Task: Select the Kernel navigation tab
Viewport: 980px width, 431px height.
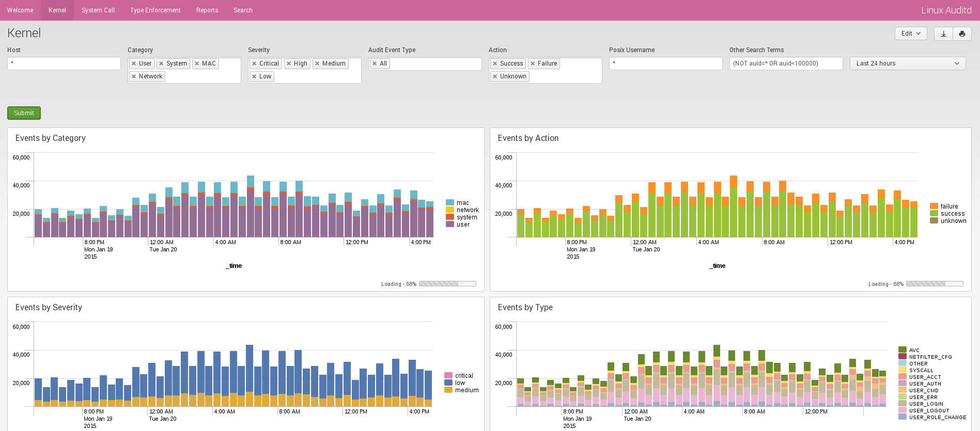Action: (x=57, y=10)
